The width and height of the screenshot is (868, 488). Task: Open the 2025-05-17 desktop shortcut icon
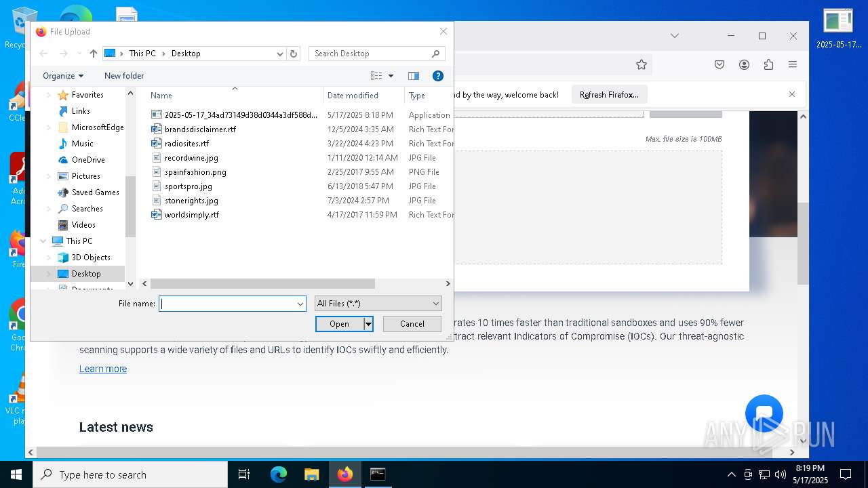[x=838, y=29]
